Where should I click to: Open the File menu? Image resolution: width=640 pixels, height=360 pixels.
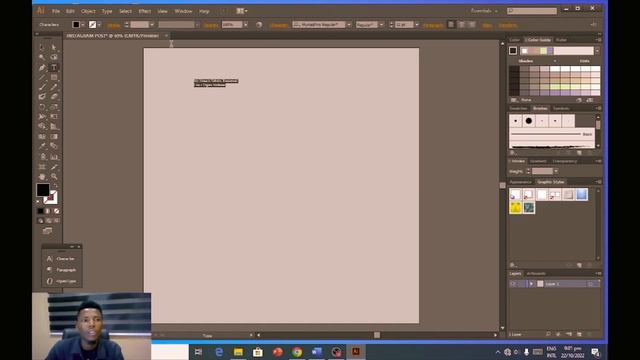[x=56, y=11]
